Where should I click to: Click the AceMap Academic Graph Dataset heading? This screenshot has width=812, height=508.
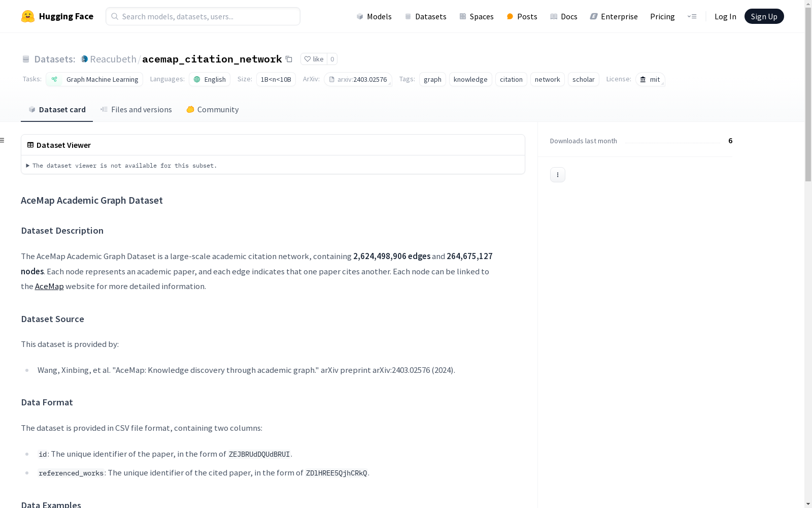coord(92,200)
